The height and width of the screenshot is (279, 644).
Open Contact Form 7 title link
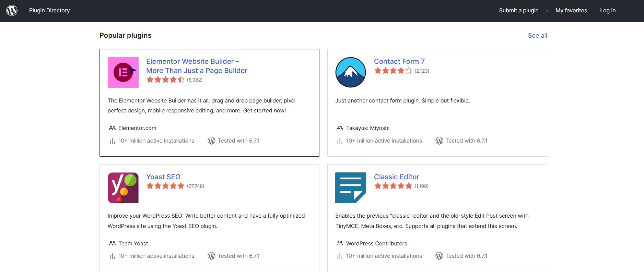pos(399,61)
